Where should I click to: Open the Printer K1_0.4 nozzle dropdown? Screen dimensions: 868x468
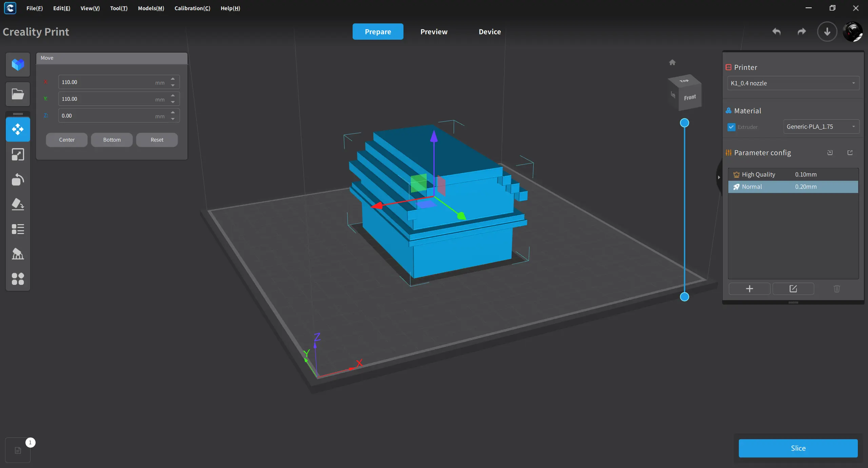coord(793,83)
